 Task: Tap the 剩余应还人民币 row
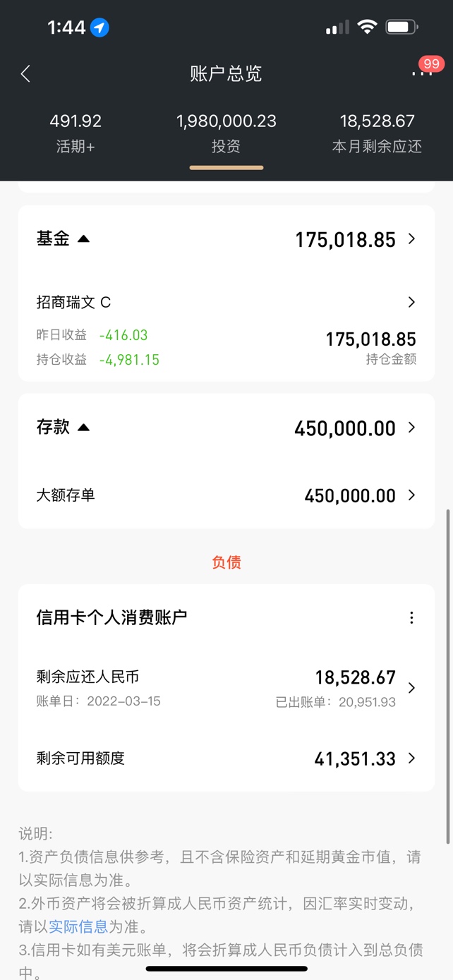[87, 677]
